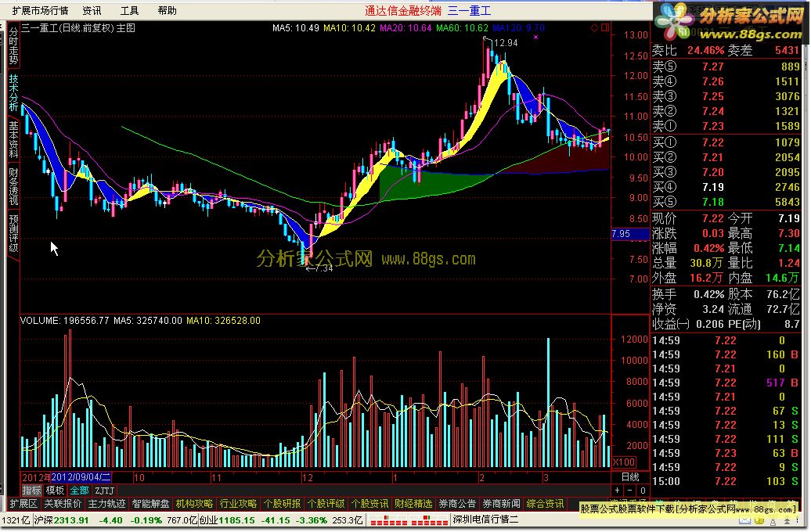Switch to 分时走势 side tab
811x532 pixels.
click(x=13, y=45)
